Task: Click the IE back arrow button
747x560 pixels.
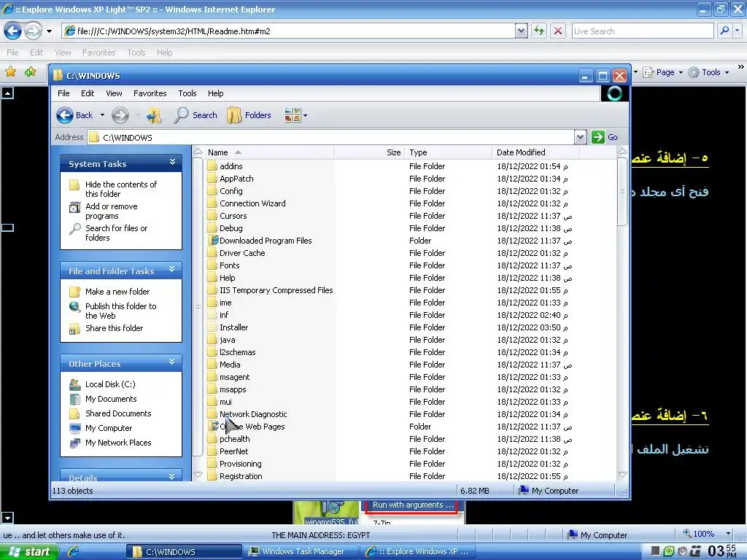Action: point(13,31)
